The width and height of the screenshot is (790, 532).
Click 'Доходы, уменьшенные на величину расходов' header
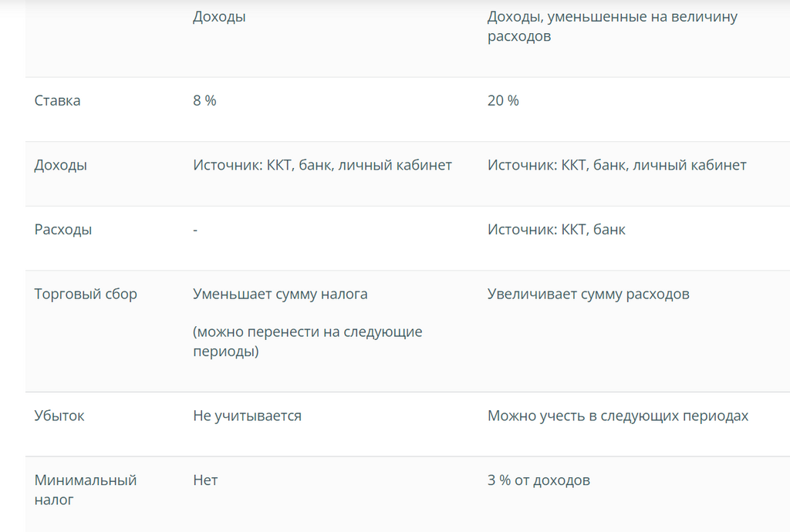tap(612, 26)
